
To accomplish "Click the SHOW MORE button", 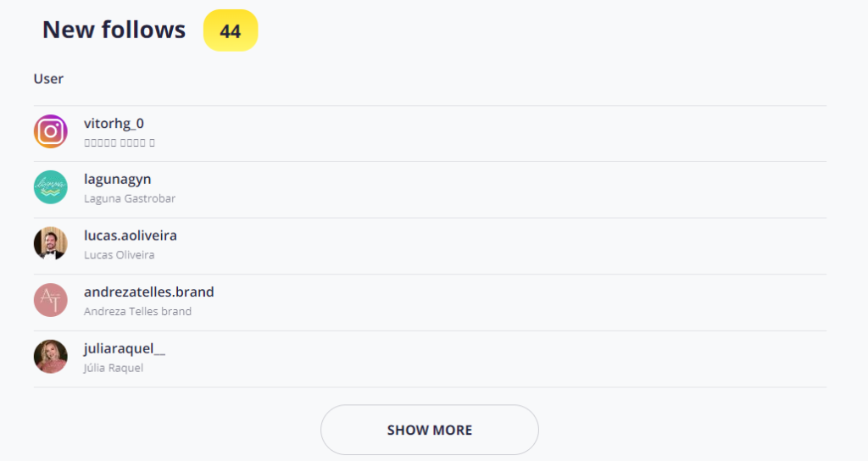I will (430, 430).
